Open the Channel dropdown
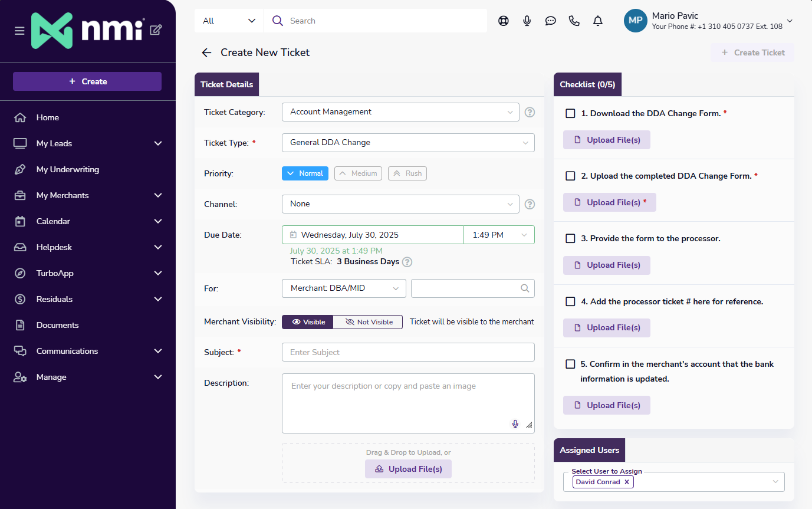The width and height of the screenshot is (812, 509). pyautogui.click(x=400, y=204)
